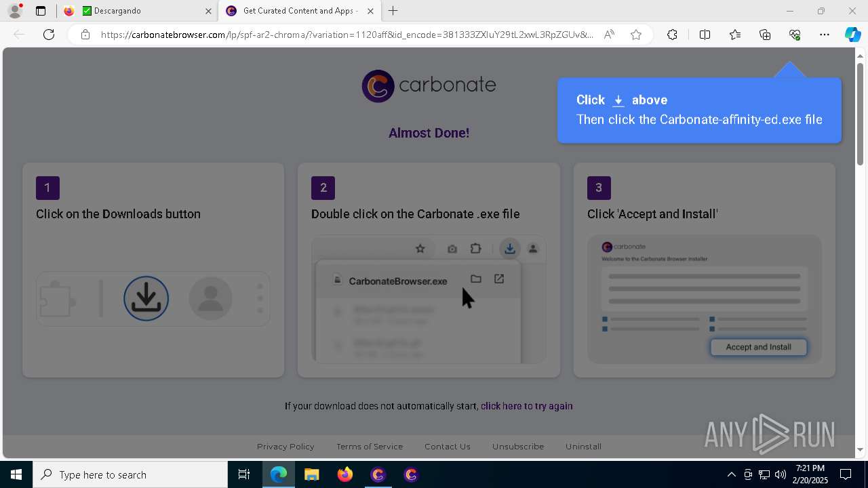Screen dimensions: 868x488
Task: Open the browser profile icon
Action: (14, 11)
